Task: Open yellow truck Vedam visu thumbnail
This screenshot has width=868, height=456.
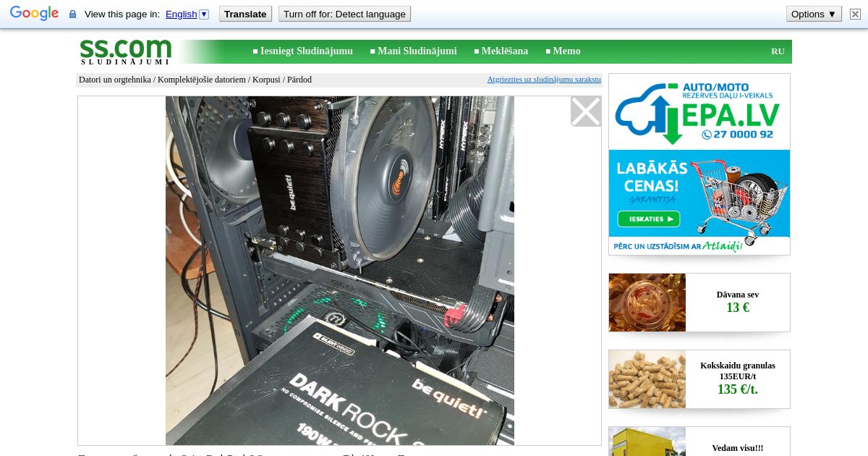Action: [647, 442]
